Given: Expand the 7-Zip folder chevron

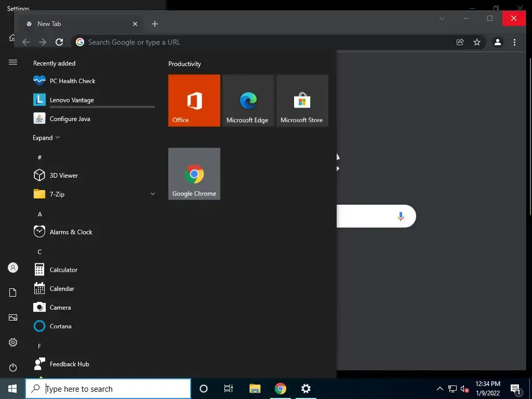Looking at the screenshot, I should click(153, 194).
